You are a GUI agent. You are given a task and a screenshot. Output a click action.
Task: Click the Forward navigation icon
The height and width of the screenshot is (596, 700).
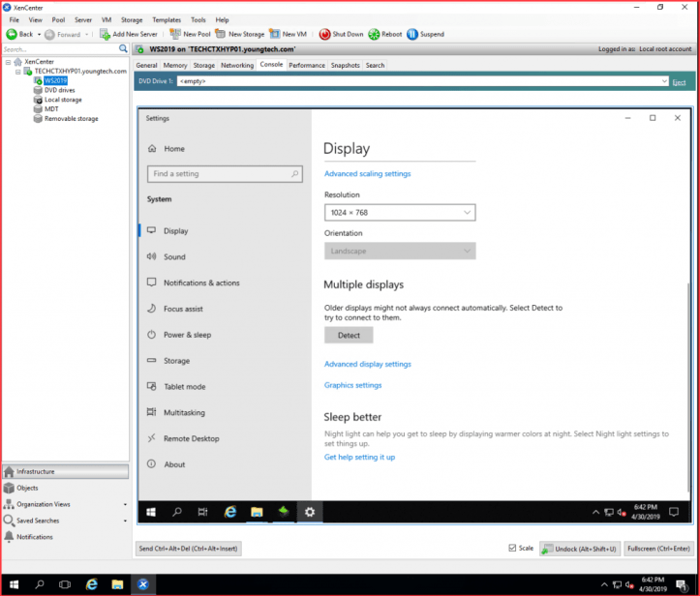point(49,35)
